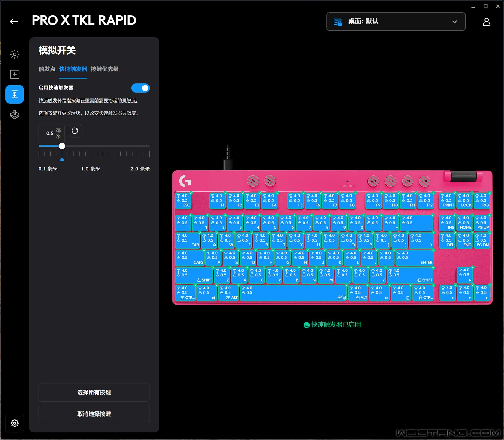Select the fn key on keyboard

(380, 293)
